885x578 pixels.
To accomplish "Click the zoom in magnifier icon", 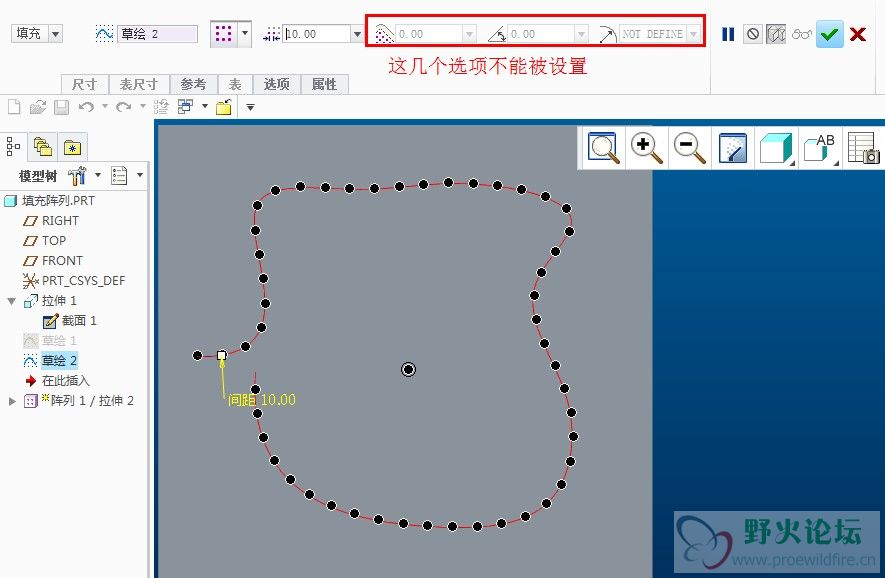I will (646, 148).
